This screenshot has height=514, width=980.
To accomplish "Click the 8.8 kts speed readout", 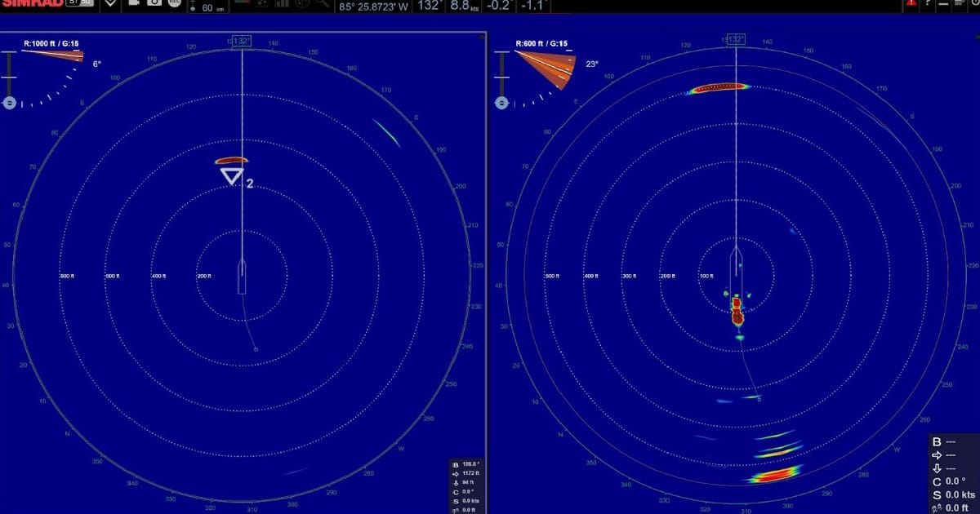I will [465, 7].
